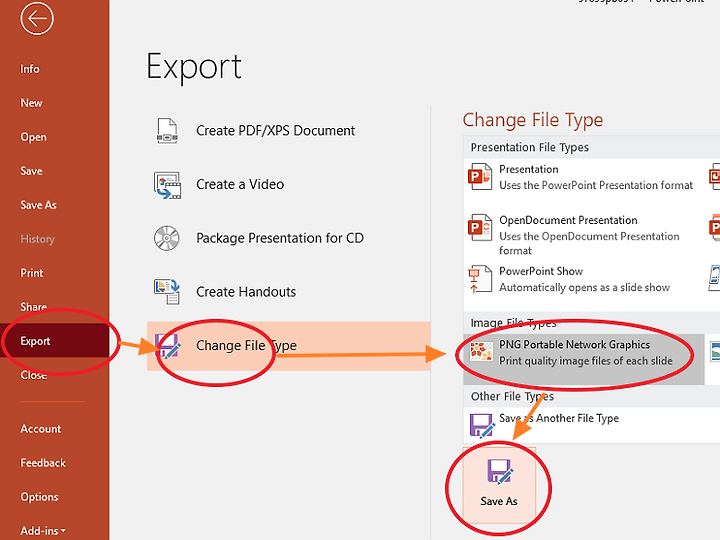The width and height of the screenshot is (720, 540).
Task: Click the Change File Type floppy icon
Action: pos(168,345)
